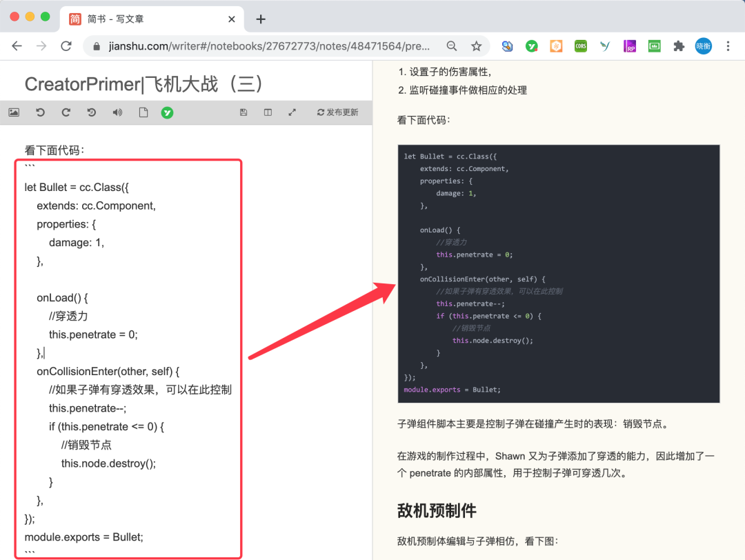Click the 看下面代码 text in the editor
745x560 pixels.
pos(54,150)
